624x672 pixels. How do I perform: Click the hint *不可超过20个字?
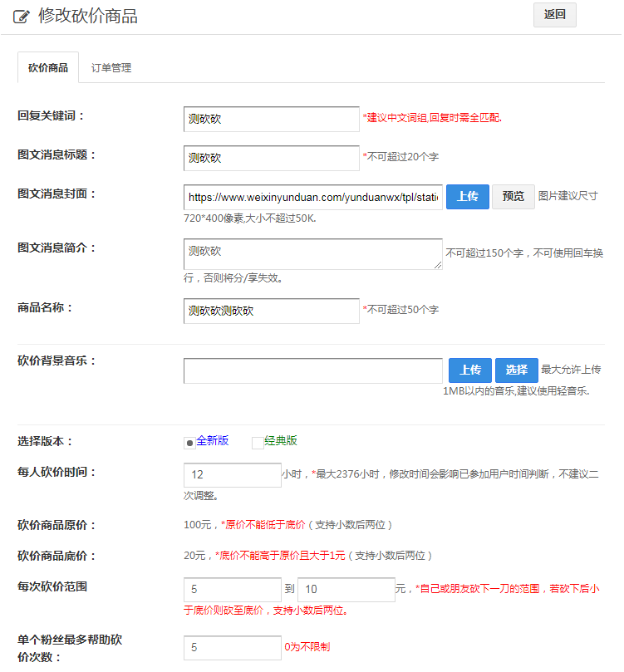pyautogui.click(x=400, y=157)
